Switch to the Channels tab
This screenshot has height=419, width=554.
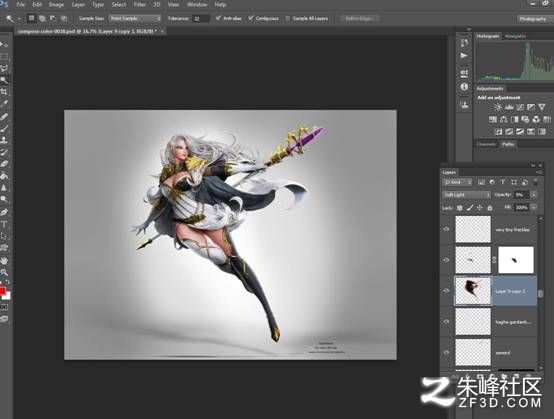pos(486,144)
